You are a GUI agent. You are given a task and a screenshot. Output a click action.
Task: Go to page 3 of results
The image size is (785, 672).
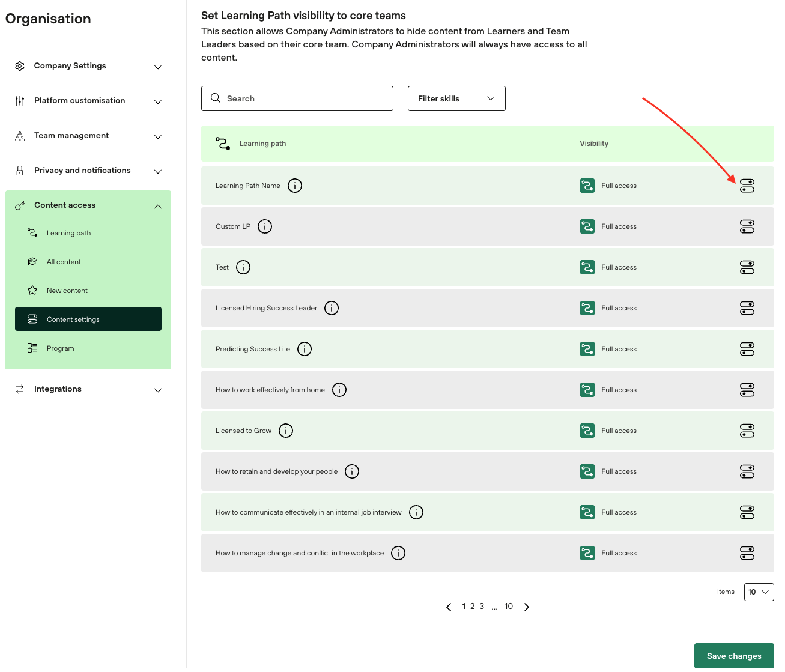click(482, 607)
